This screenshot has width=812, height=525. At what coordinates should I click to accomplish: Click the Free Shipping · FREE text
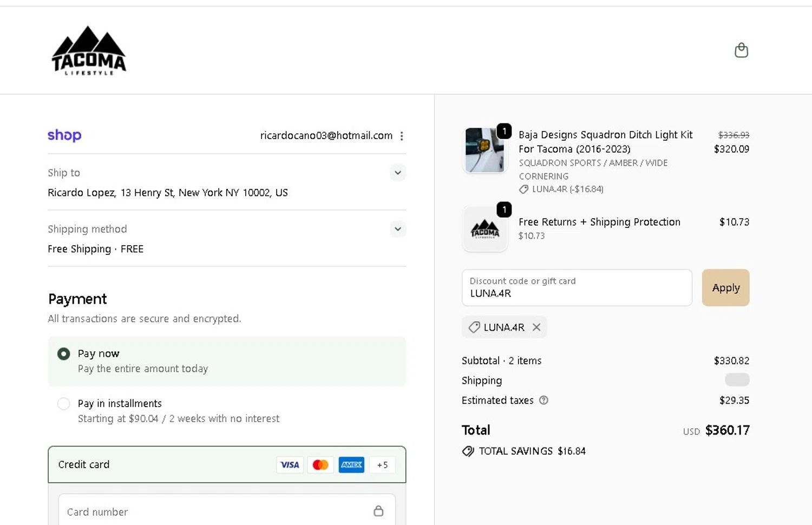point(96,249)
